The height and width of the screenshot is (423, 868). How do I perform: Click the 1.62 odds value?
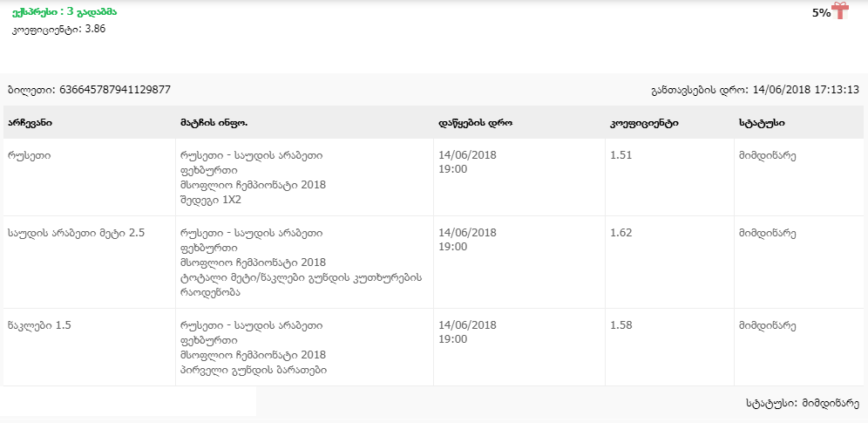click(621, 234)
